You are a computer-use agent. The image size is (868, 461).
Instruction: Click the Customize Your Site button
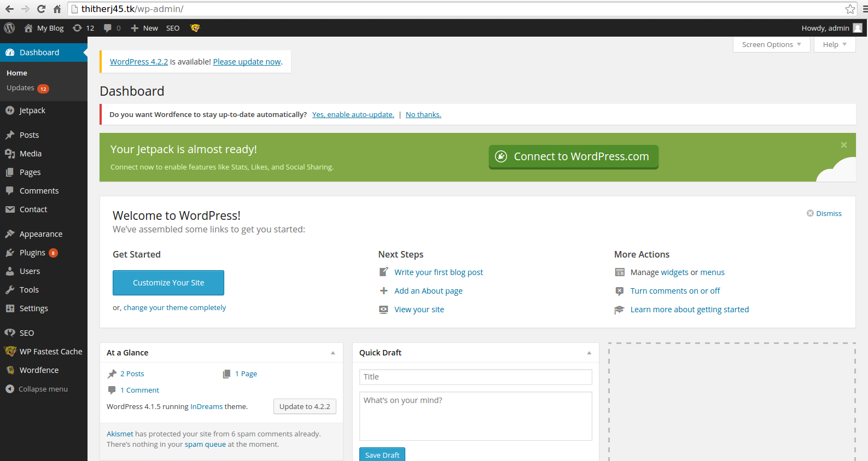(x=168, y=283)
